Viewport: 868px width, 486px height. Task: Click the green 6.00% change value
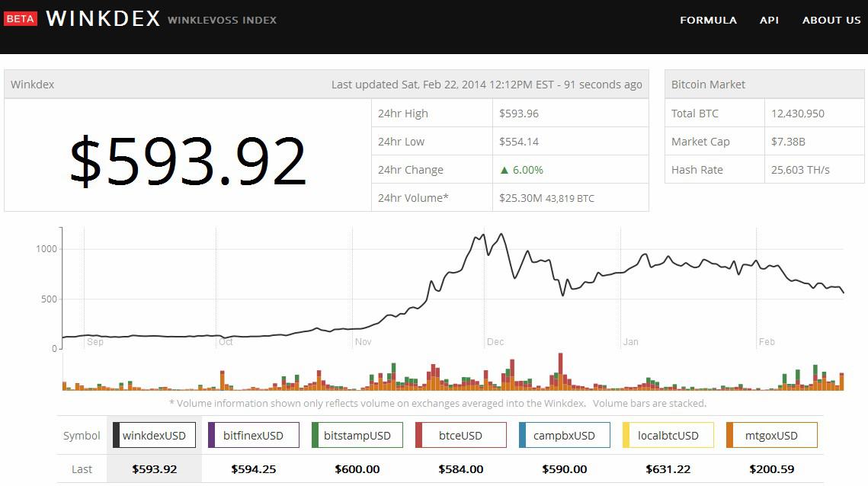coord(527,170)
